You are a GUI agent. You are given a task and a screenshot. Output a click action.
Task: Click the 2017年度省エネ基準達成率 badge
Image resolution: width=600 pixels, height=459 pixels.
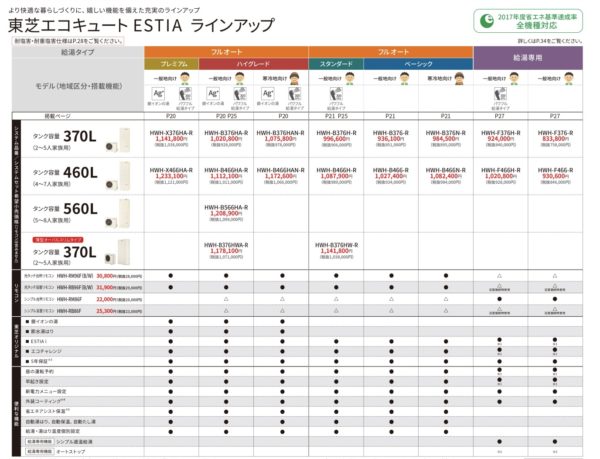[528, 21]
